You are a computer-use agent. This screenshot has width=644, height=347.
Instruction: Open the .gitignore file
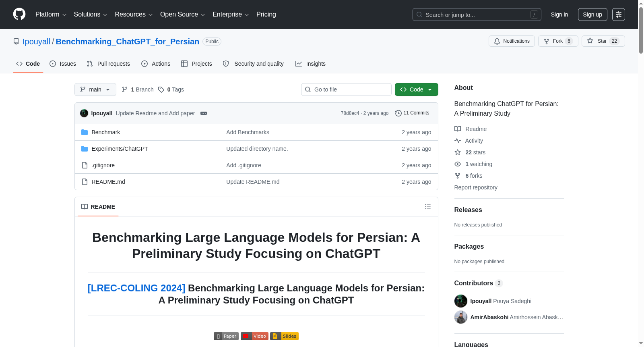(x=103, y=165)
